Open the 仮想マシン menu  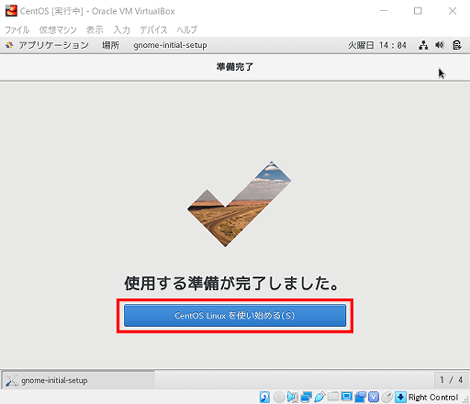point(58,30)
